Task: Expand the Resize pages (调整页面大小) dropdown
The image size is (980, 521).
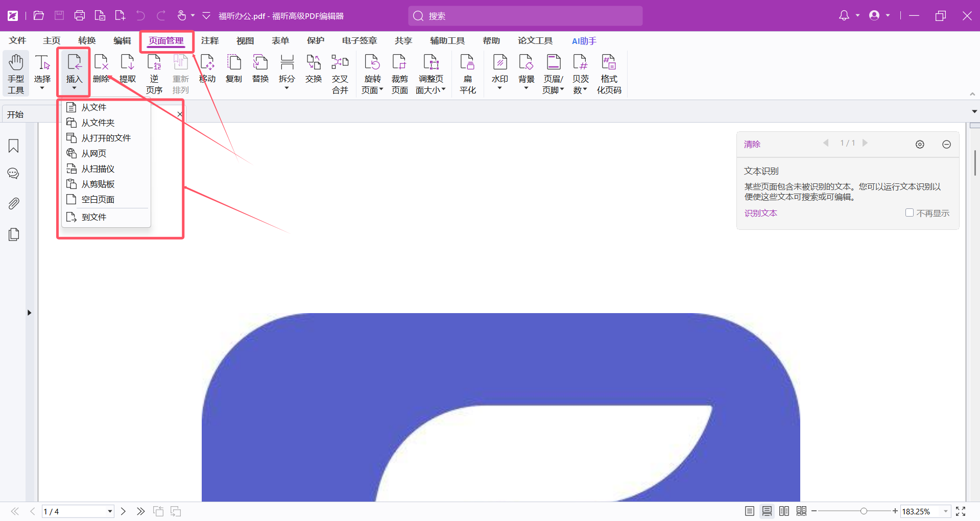Action: tap(443, 89)
